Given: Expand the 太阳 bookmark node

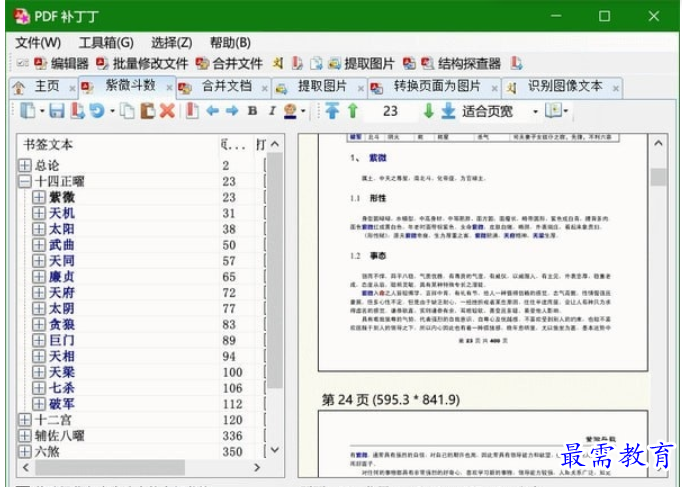Looking at the screenshot, I should click(39, 229).
